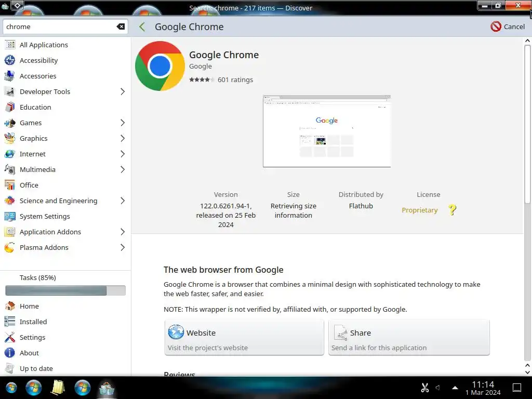The width and height of the screenshot is (532, 399).
Task: Click the star rating indicator
Action: tap(202, 79)
